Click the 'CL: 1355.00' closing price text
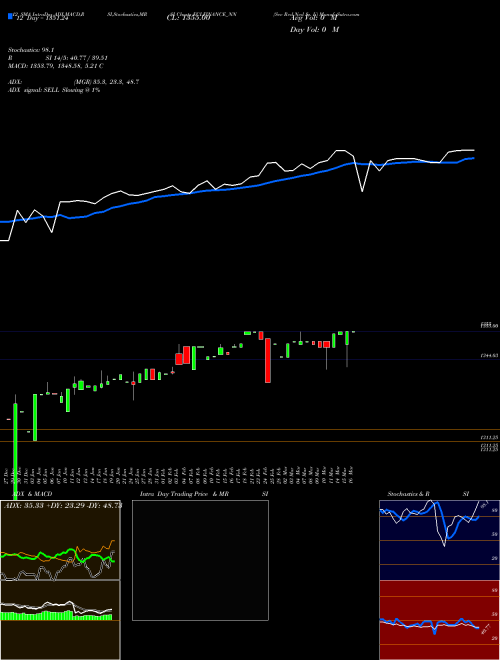The image size is (500, 660). [188, 19]
